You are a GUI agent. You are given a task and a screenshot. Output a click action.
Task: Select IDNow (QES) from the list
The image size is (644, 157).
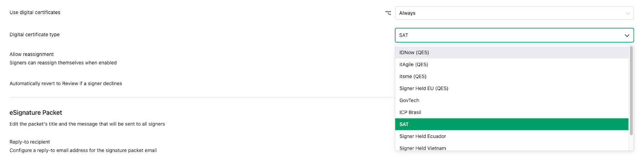[512, 52]
